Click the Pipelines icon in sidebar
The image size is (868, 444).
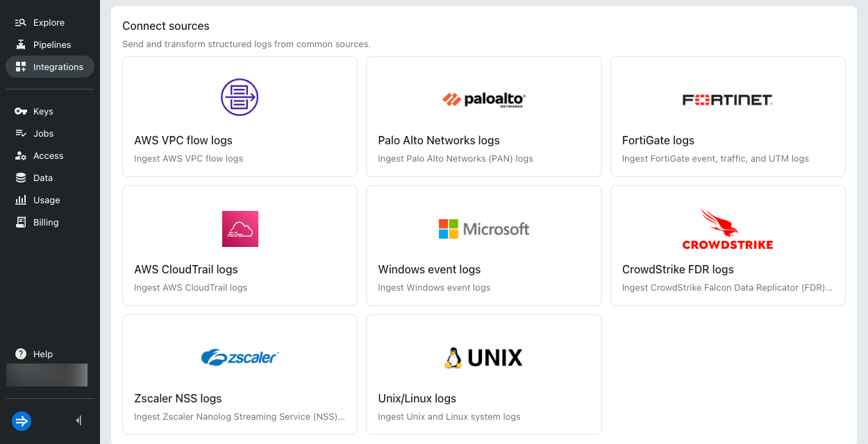(21, 44)
